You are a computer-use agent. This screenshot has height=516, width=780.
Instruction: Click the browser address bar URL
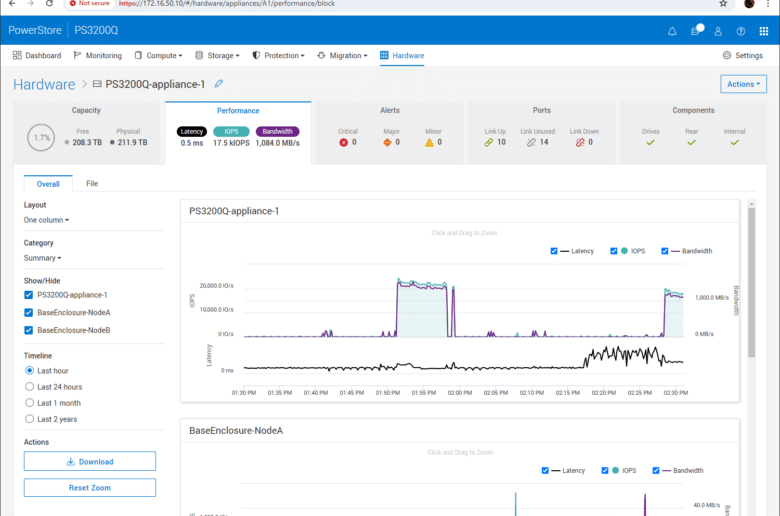[x=226, y=3]
